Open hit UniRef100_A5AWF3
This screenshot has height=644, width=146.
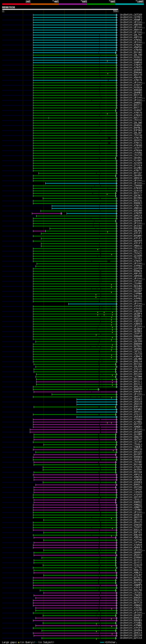[131, 20]
